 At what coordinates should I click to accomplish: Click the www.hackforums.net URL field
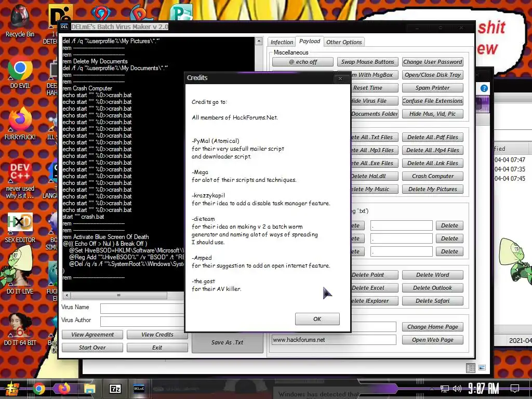(x=334, y=340)
